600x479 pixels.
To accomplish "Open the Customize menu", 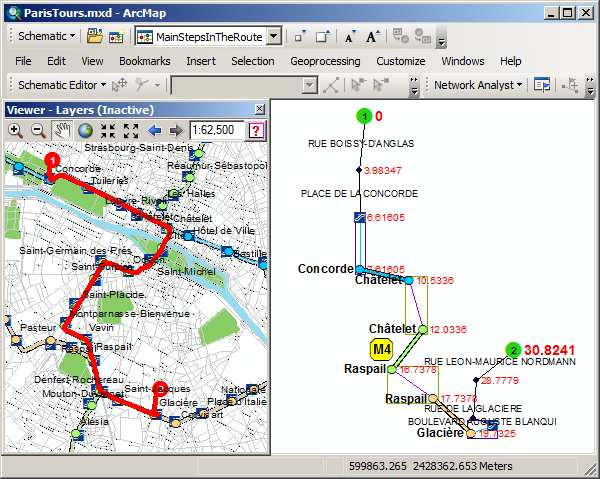I will tap(401, 61).
